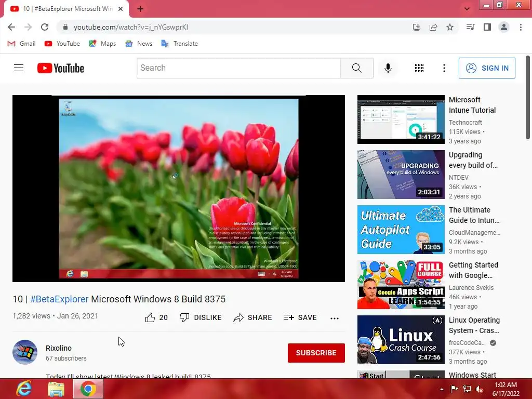Click the Chrome taskbar icon
This screenshot has height=399, width=532.
pos(88,389)
